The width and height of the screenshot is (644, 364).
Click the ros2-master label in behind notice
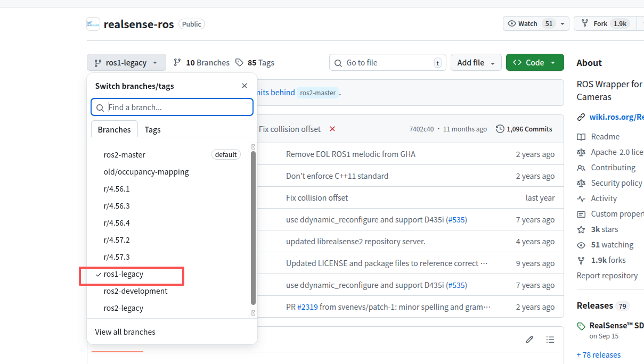(318, 93)
